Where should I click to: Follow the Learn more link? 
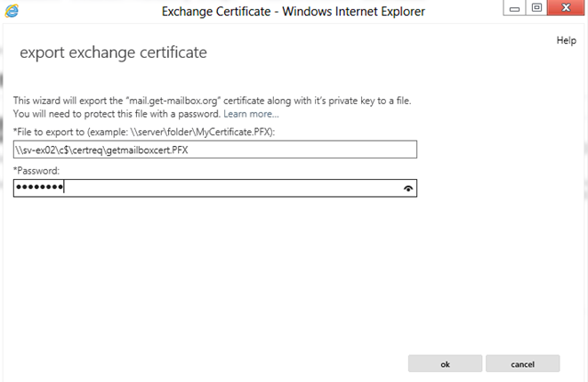251,114
